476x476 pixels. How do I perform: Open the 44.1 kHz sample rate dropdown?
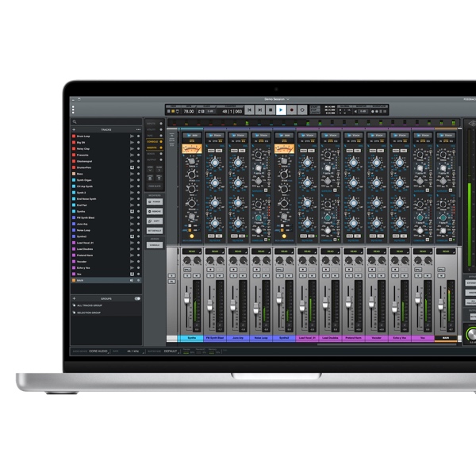136,351
